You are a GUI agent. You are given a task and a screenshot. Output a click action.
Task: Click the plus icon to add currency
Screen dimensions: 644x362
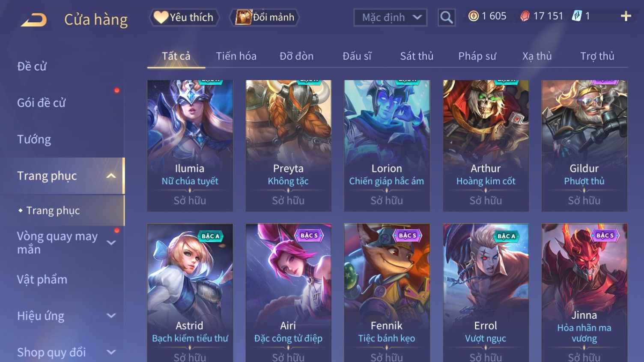tap(626, 16)
